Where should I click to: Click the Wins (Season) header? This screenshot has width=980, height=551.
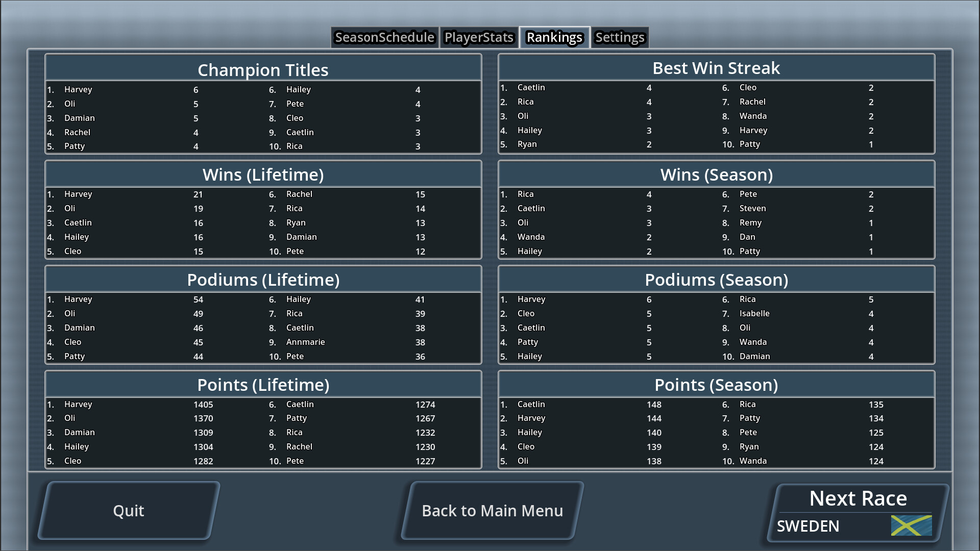716,174
